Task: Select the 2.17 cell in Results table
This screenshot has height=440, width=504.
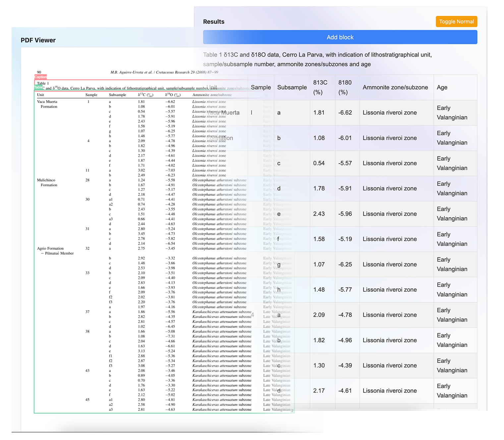Action: [322, 391]
